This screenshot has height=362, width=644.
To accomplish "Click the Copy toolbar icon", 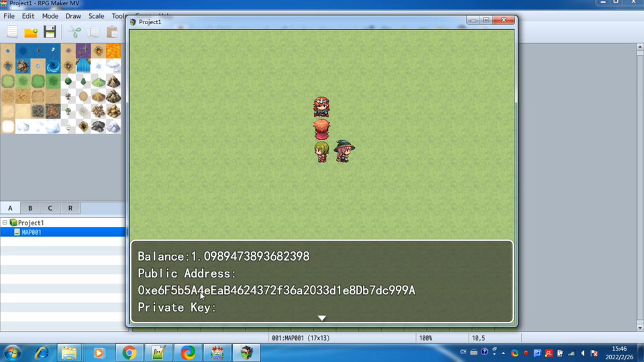I will click(93, 32).
